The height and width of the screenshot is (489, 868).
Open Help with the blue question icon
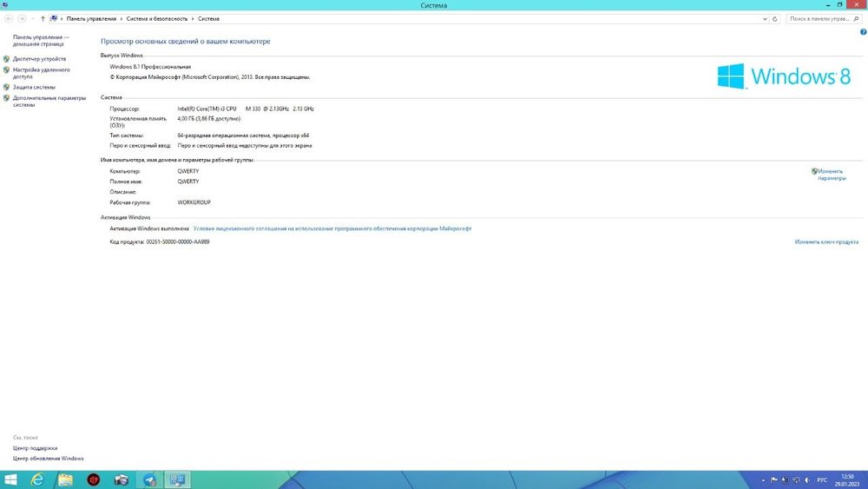click(863, 32)
